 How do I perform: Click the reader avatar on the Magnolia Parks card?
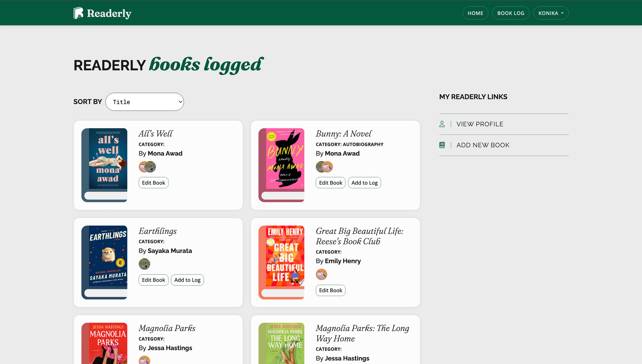coord(144,360)
